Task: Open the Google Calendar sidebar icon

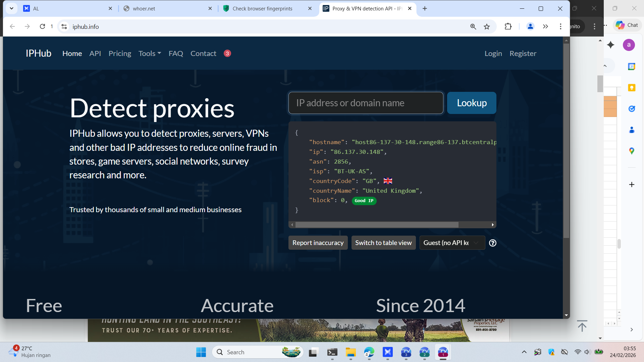Action: (632, 66)
